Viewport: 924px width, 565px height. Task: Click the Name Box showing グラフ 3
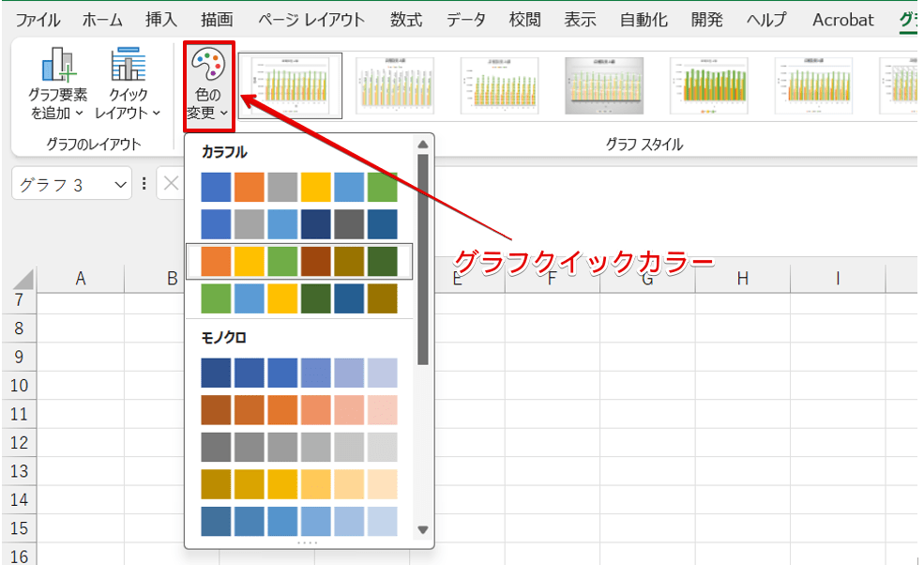pyautogui.click(x=64, y=185)
